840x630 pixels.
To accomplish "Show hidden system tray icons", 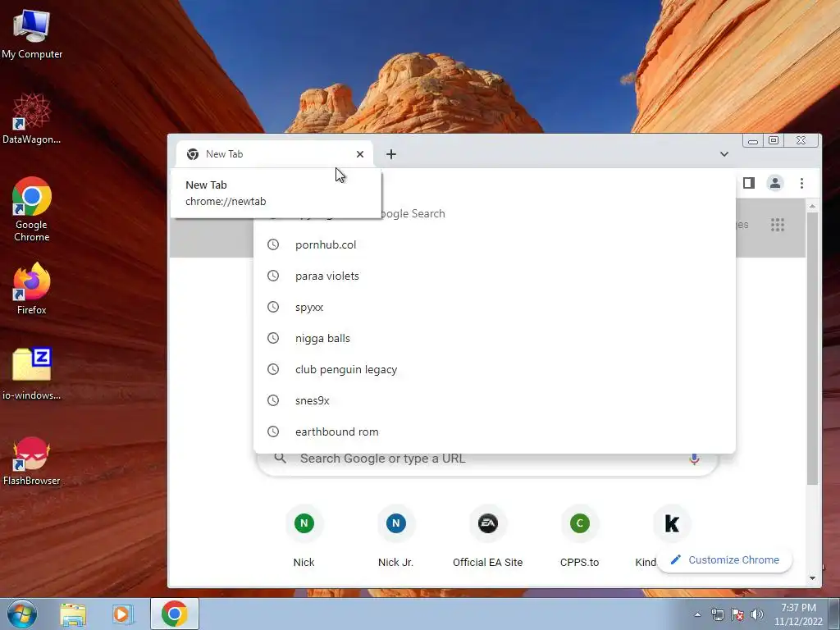I will (x=697, y=614).
